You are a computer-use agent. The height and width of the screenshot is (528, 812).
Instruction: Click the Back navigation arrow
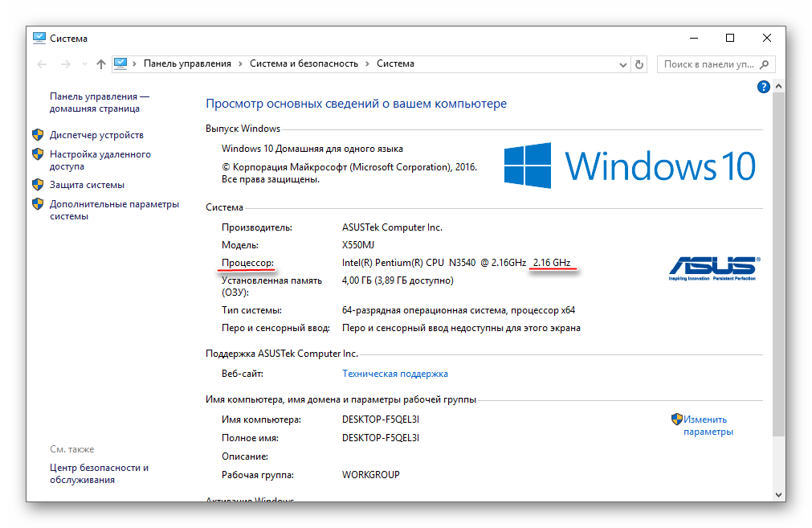(x=42, y=64)
